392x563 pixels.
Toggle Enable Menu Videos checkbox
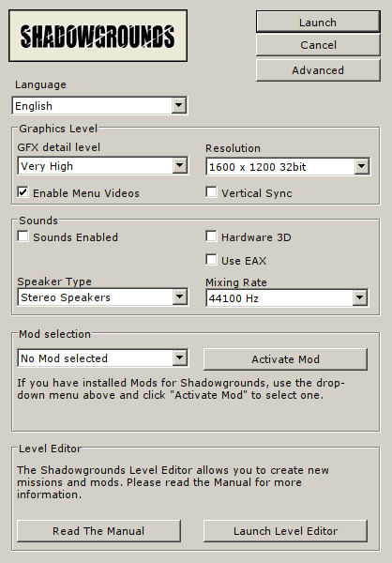(x=23, y=192)
